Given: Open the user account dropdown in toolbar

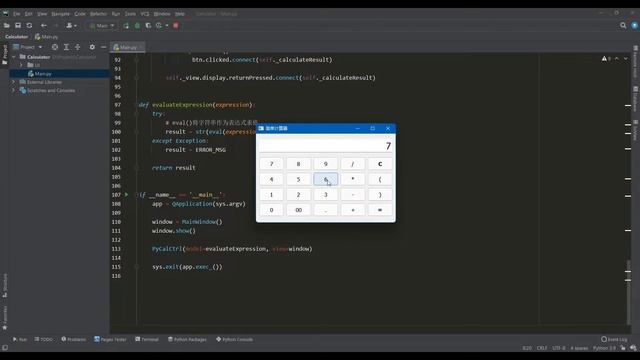Looking at the screenshot, I should (x=71, y=26).
